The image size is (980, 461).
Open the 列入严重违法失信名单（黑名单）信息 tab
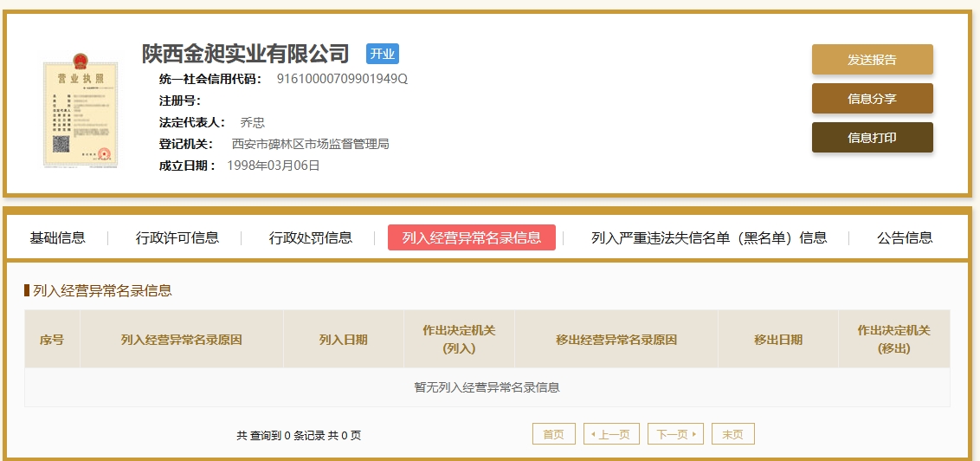(x=709, y=237)
